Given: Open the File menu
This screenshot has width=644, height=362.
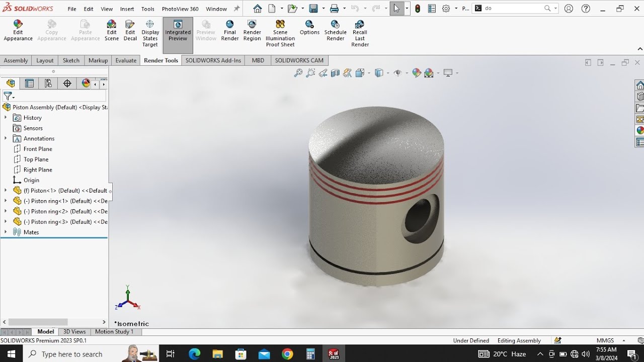Looking at the screenshot, I should click(72, 9).
